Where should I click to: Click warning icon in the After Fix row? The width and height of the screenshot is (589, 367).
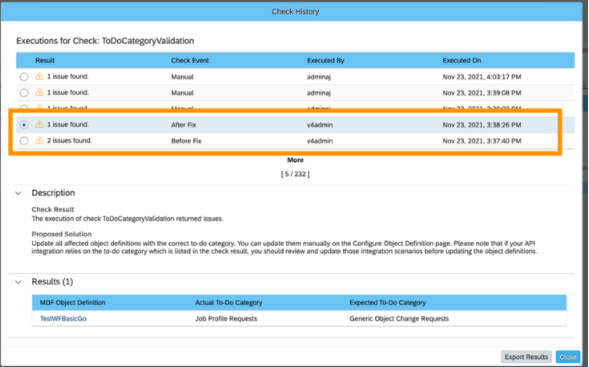39,124
